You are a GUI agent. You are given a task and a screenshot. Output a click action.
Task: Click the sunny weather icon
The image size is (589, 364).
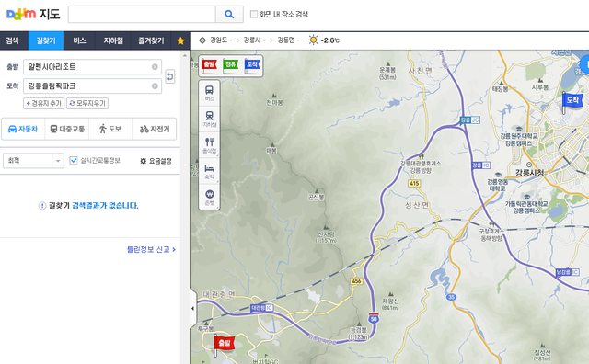313,40
